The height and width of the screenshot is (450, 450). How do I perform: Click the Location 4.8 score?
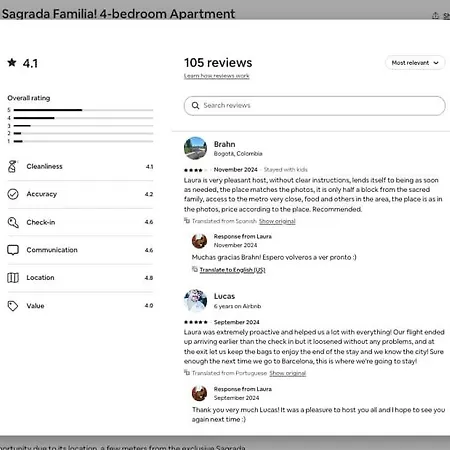pos(149,278)
